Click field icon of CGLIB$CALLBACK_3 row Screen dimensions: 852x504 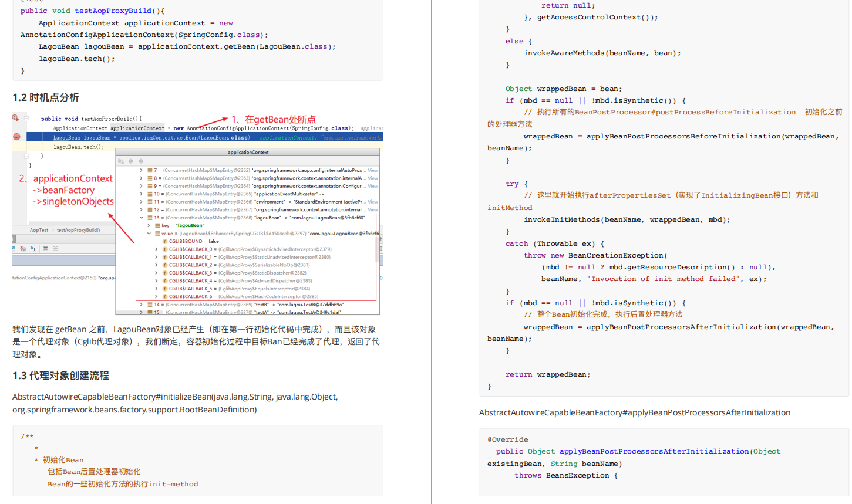point(165,273)
